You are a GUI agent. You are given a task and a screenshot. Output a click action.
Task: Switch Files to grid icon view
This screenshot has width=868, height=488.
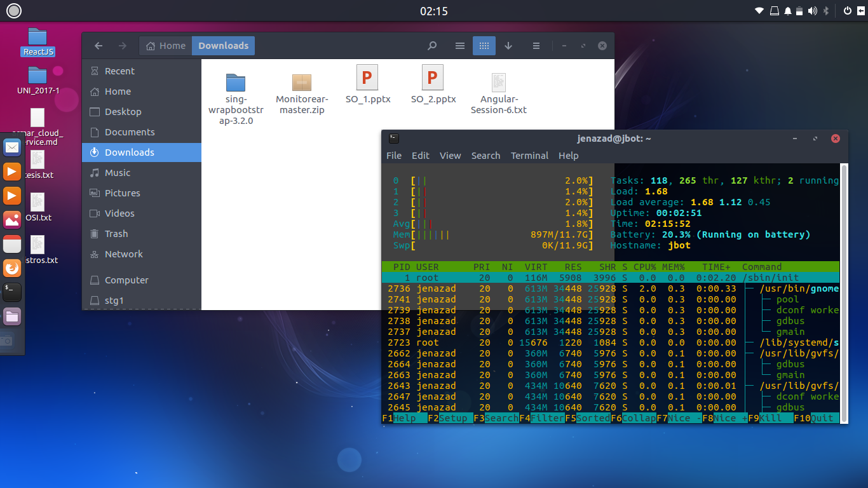pyautogui.click(x=484, y=46)
